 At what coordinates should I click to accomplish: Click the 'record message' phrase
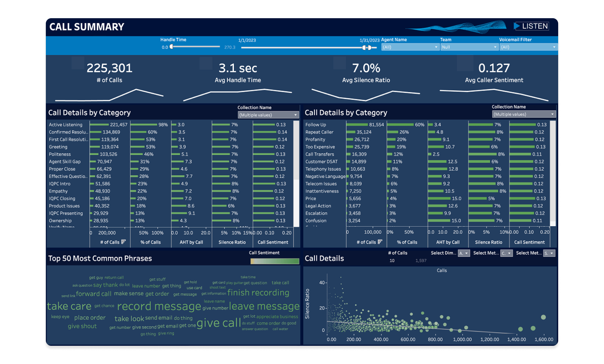click(159, 306)
